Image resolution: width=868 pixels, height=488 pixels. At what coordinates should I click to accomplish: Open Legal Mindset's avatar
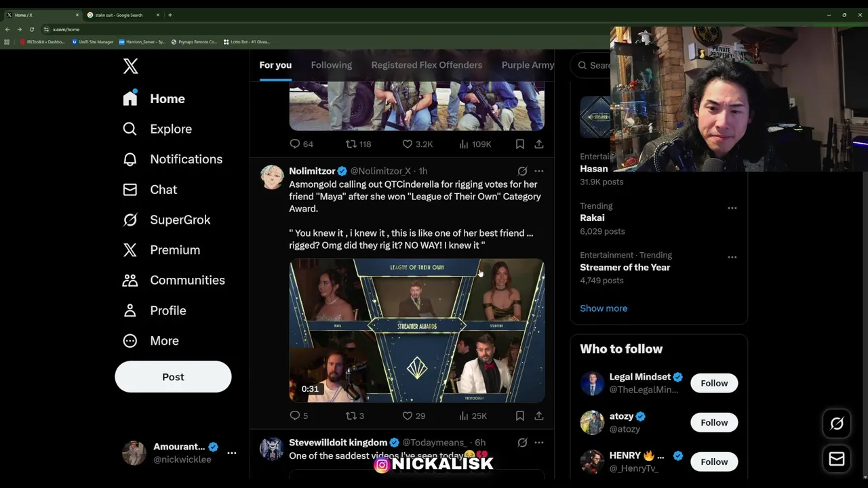(x=592, y=384)
